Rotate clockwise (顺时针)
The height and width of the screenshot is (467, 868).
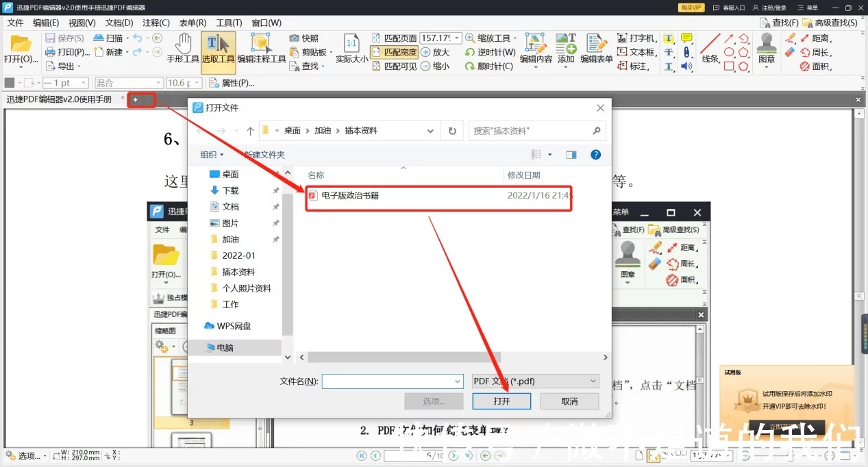(x=489, y=66)
